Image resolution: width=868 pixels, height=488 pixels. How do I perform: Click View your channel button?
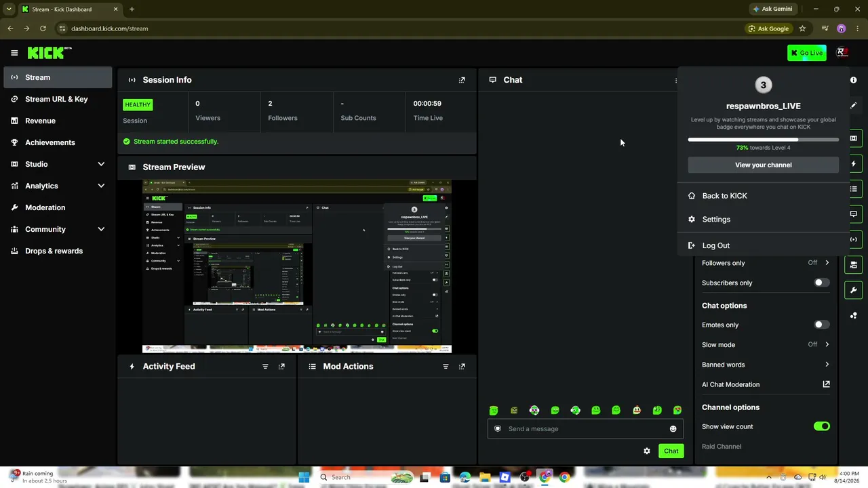pos(764,165)
